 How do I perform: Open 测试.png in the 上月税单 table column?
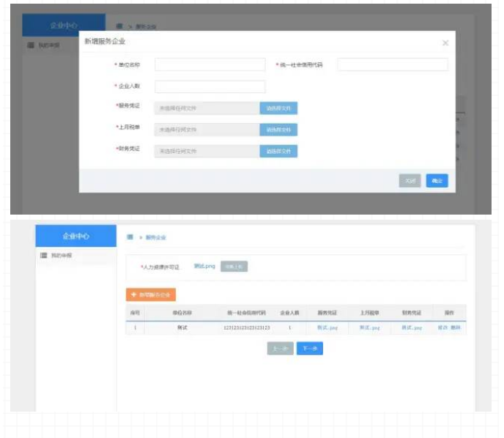(x=369, y=328)
